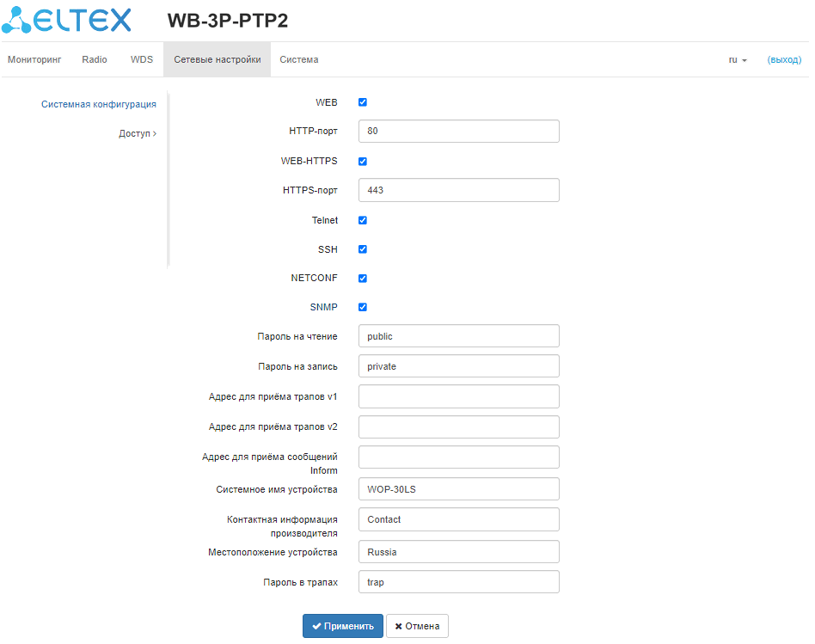
Task: Click the Пароль на чтение field
Action: (458, 336)
